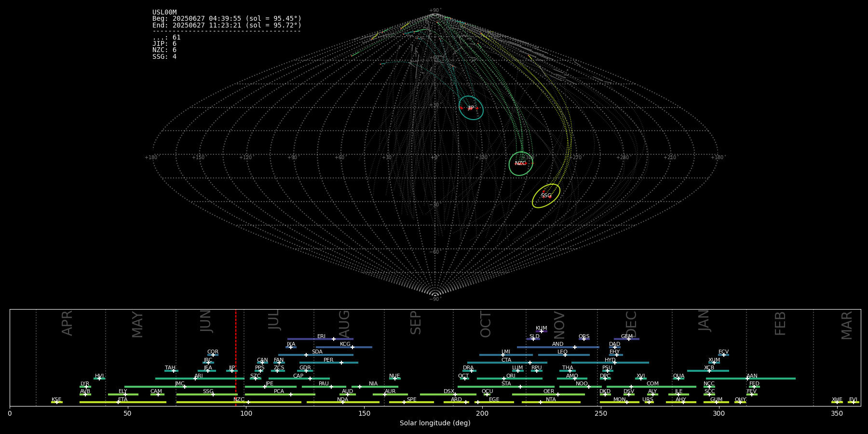Image resolution: width=868 pixels, height=434 pixels.
Task: Click the MON shower label in the timeline
Action: (620, 400)
